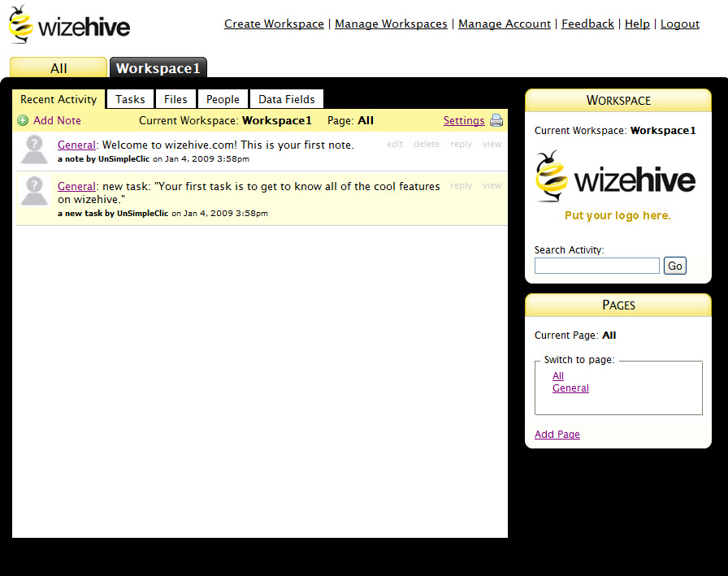Click the 'Put your logo here.' text
The height and width of the screenshot is (576, 728).
pos(617,215)
